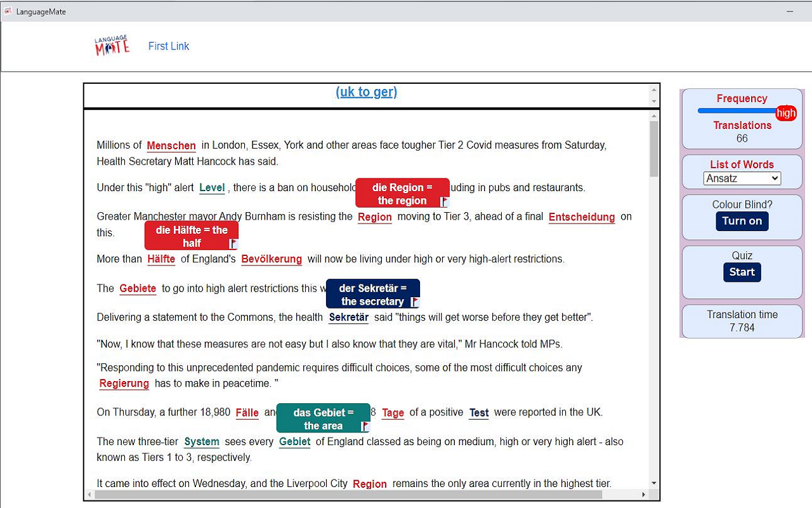Screen dimensions: 812x508
Task: Click the translated word 'Tage'
Action: click(393, 413)
